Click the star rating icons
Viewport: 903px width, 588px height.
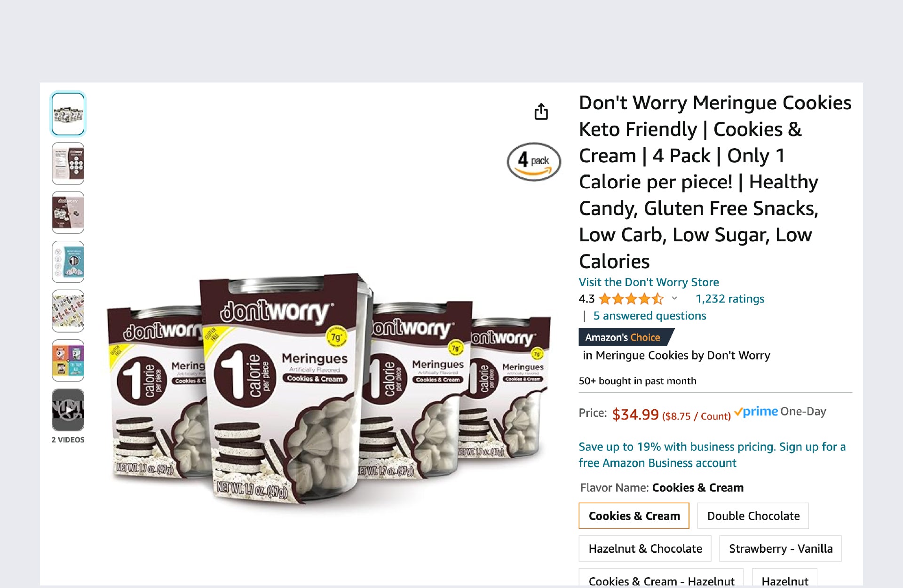tap(631, 299)
